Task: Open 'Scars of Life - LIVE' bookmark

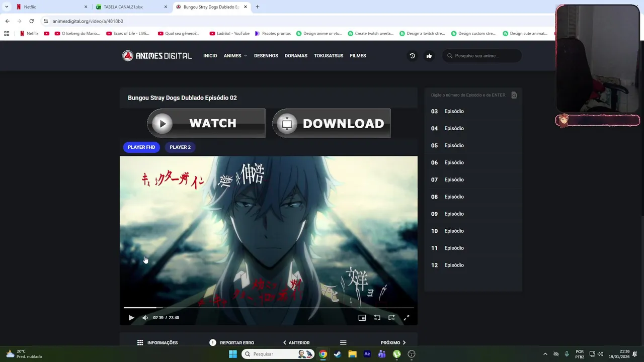Action: coord(128,34)
